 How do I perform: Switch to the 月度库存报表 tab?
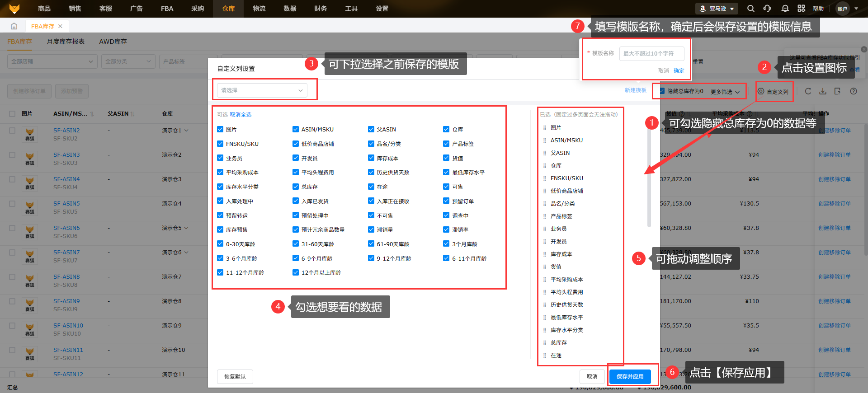(x=66, y=42)
